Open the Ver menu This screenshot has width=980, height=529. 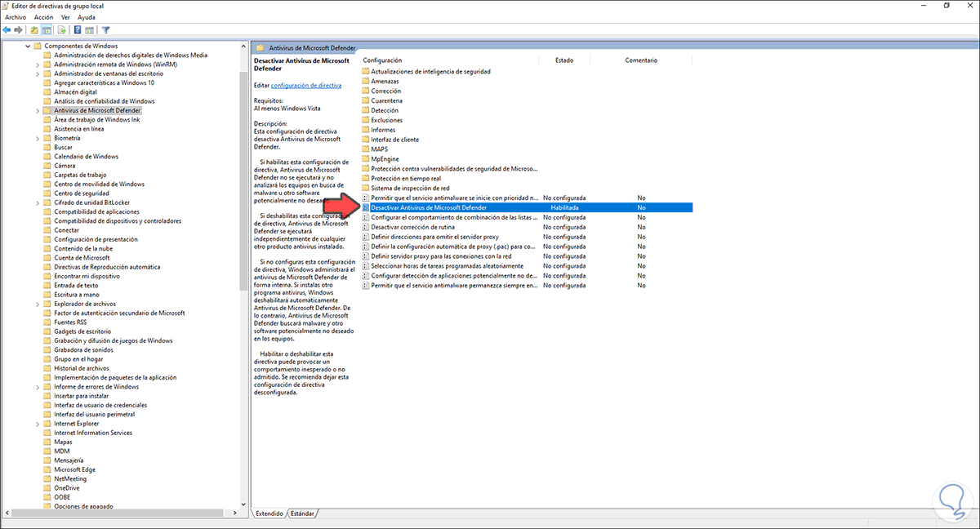click(65, 17)
